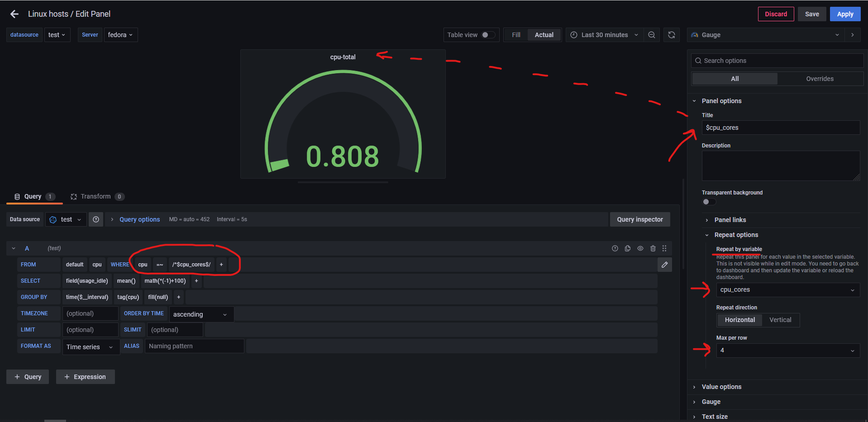
Task: Open the Last 30 minutes time picker
Action: (604, 35)
